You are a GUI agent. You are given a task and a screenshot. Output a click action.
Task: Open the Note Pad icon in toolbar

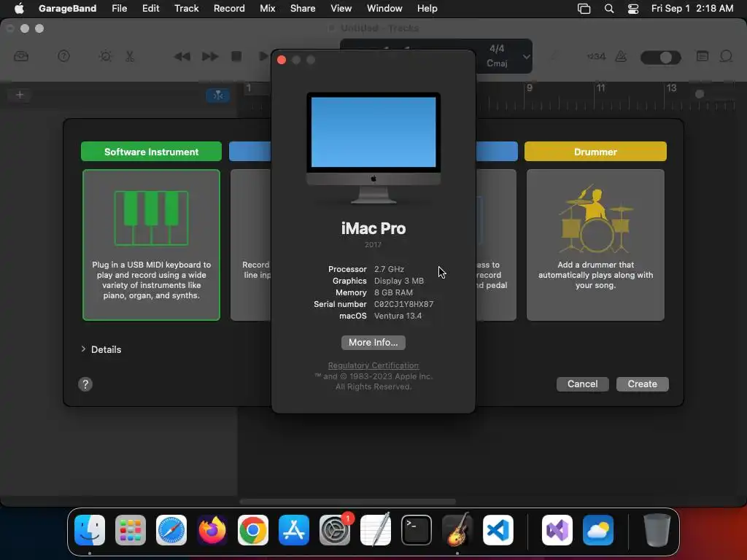pos(703,56)
